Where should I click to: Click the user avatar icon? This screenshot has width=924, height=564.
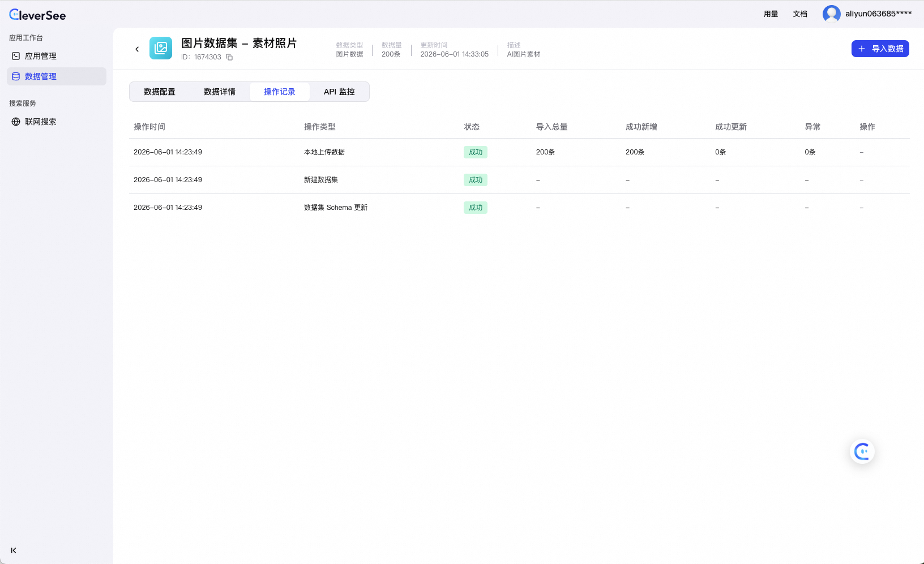coord(832,14)
